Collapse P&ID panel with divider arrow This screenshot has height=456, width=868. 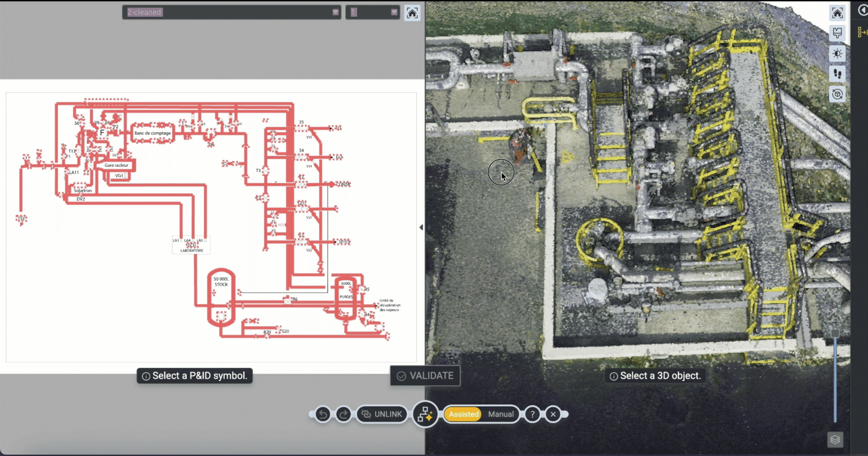[421, 227]
